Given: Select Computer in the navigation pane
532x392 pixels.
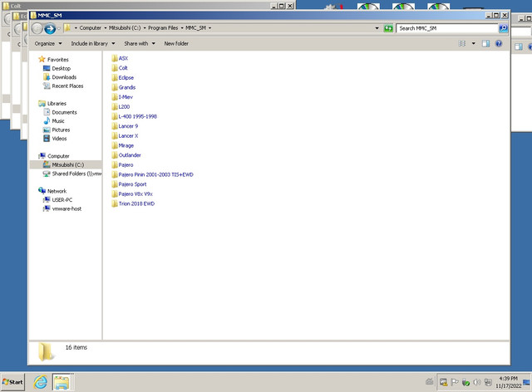Looking at the screenshot, I should [58, 156].
